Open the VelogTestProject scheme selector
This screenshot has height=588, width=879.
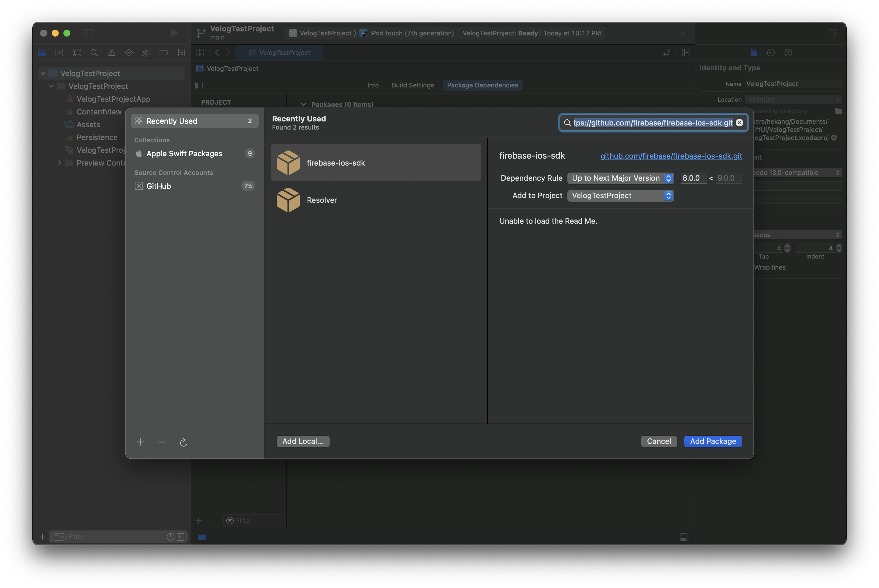pos(320,33)
